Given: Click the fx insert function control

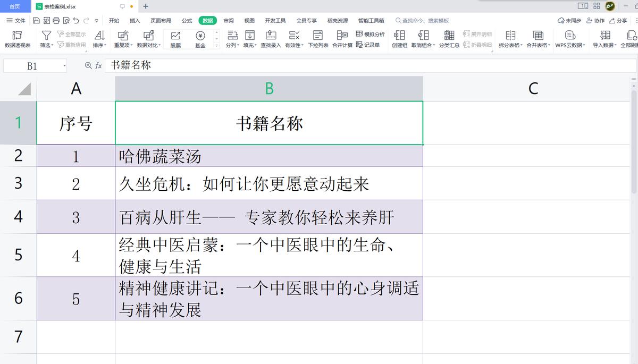Looking at the screenshot, I should [x=98, y=66].
